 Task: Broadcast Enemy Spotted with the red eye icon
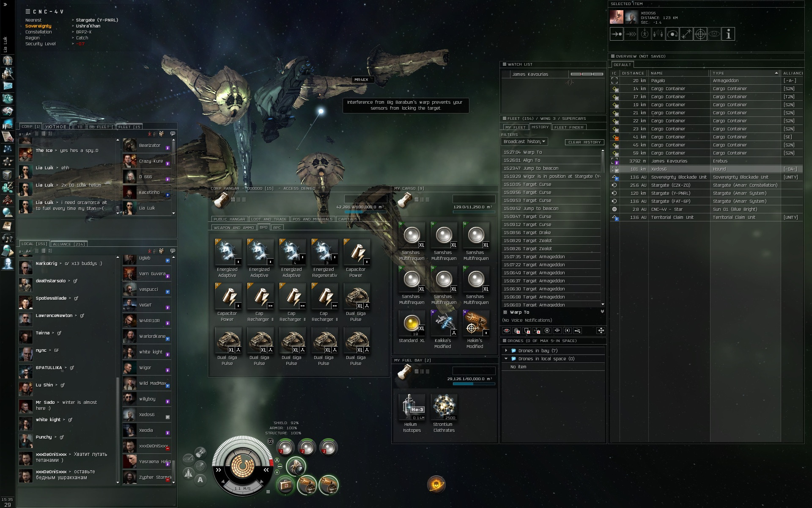(x=507, y=331)
